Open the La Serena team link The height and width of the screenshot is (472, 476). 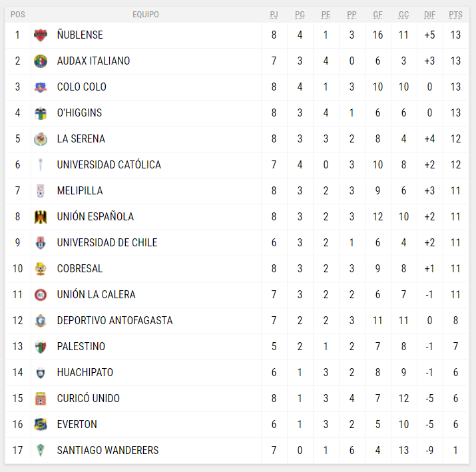pos(81,139)
